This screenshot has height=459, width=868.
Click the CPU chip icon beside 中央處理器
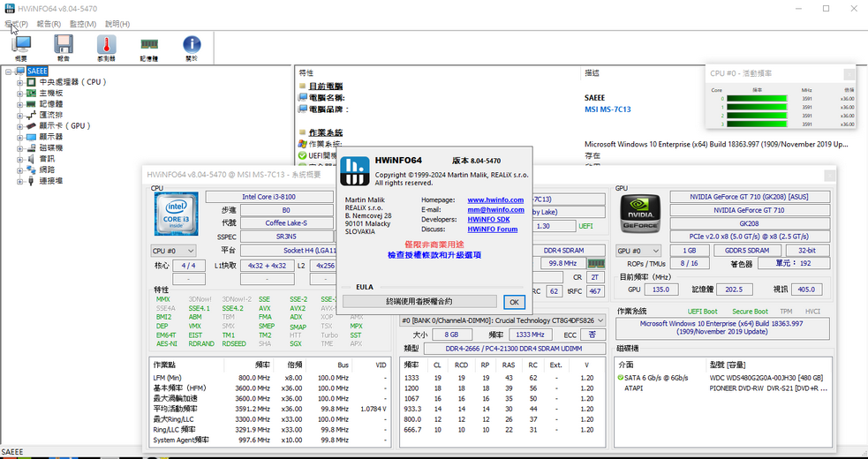click(x=31, y=82)
